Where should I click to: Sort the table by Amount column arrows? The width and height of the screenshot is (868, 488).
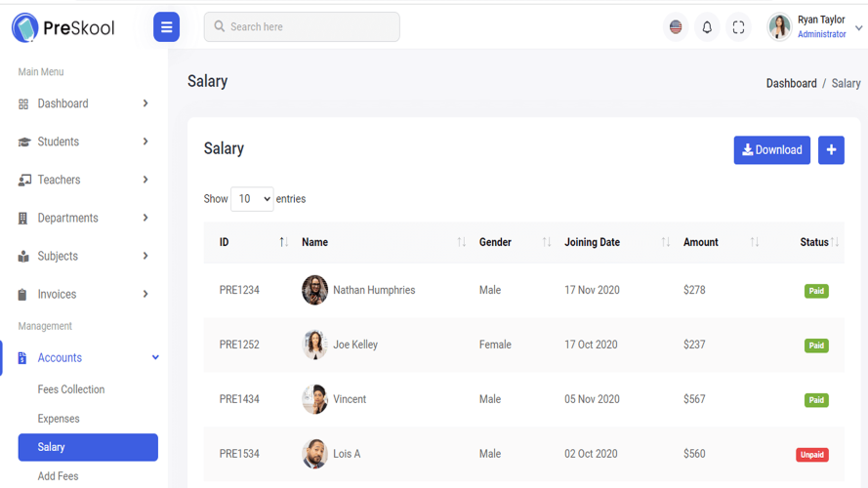click(x=755, y=242)
